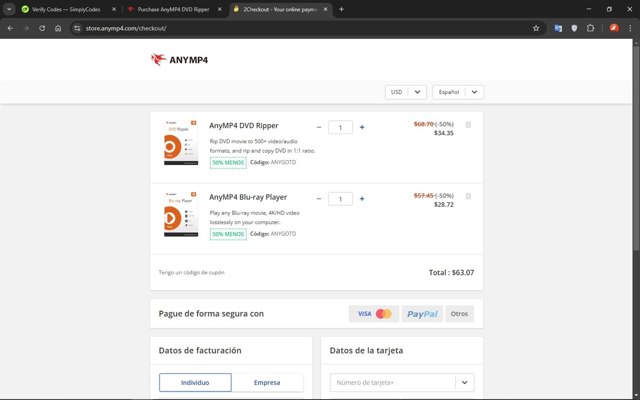Image resolution: width=640 pixels, height=400 pixels.
Task: Open the tab search dropdown arrow
Action: pos(9,9)
